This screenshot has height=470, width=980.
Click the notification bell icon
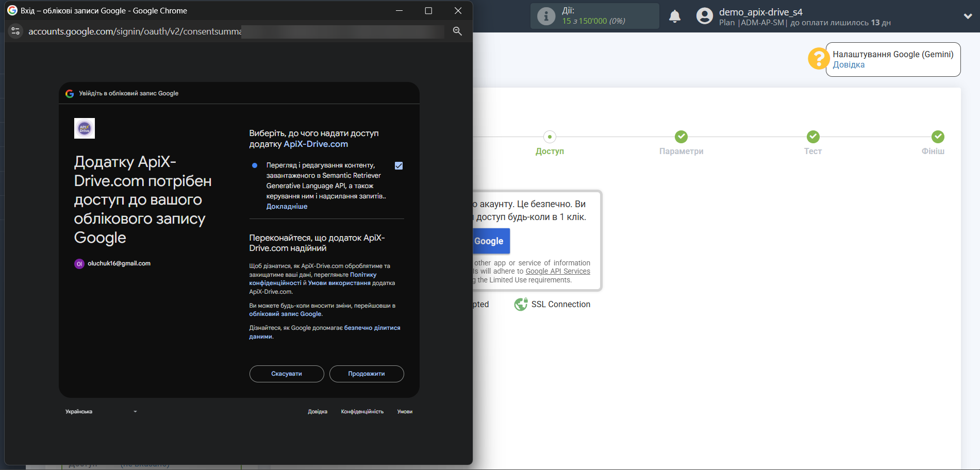(x=674, y=16)
